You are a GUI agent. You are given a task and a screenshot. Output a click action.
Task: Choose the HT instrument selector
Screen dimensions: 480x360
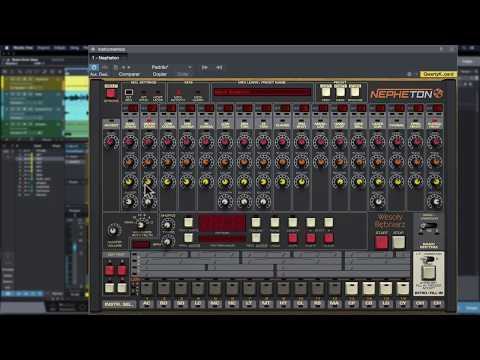(x=283, y=304)
